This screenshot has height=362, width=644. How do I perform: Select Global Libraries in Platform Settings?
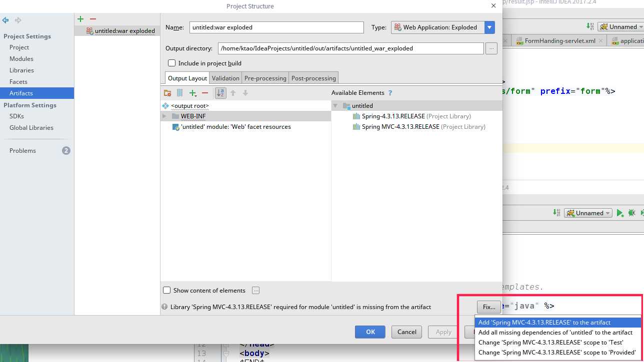coord(31,128)
